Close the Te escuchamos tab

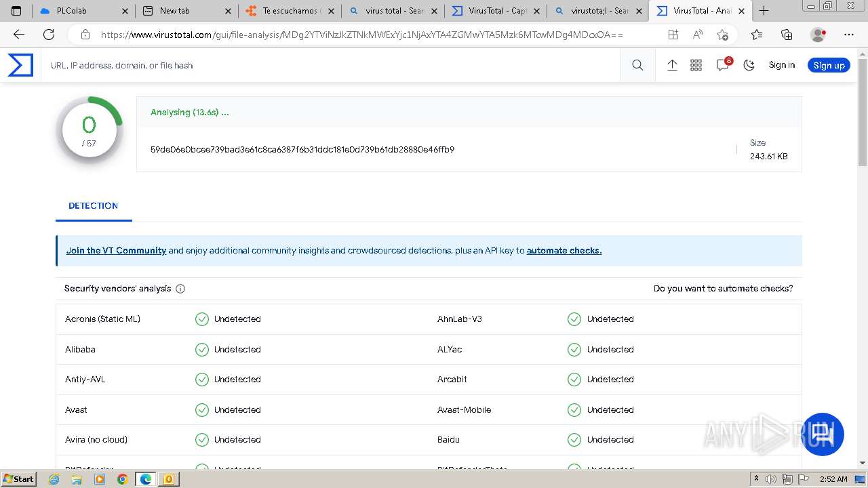click(332, 11)
